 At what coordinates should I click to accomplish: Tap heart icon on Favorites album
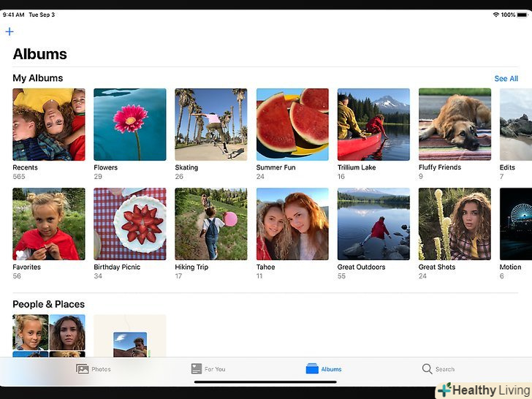pyautogui.click(x=19, y=254)
